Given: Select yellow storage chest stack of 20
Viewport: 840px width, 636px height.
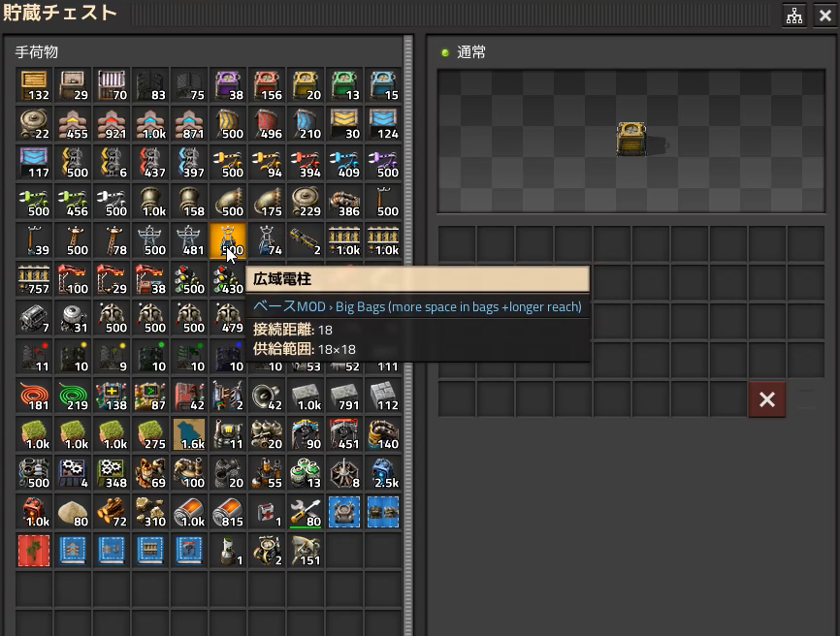Looking at the screenshot, I should (x=306, y=85).
